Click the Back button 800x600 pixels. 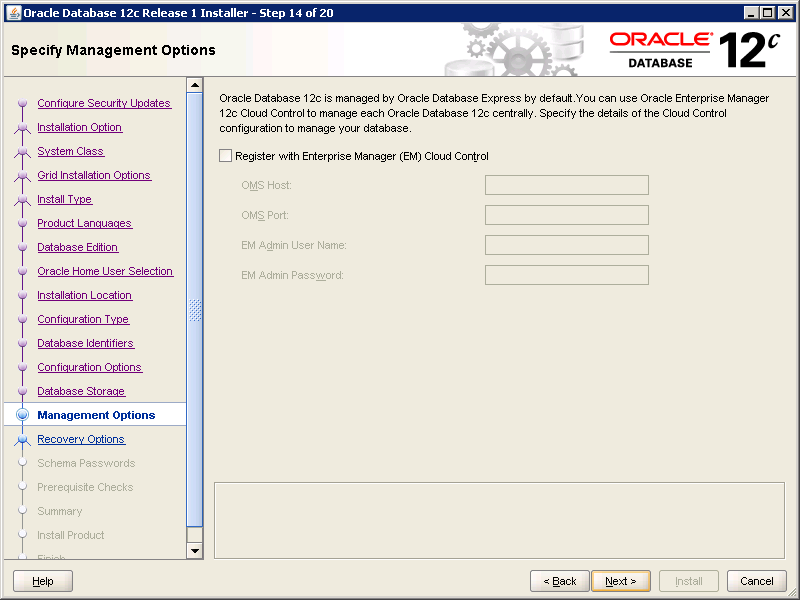[560, 581]
